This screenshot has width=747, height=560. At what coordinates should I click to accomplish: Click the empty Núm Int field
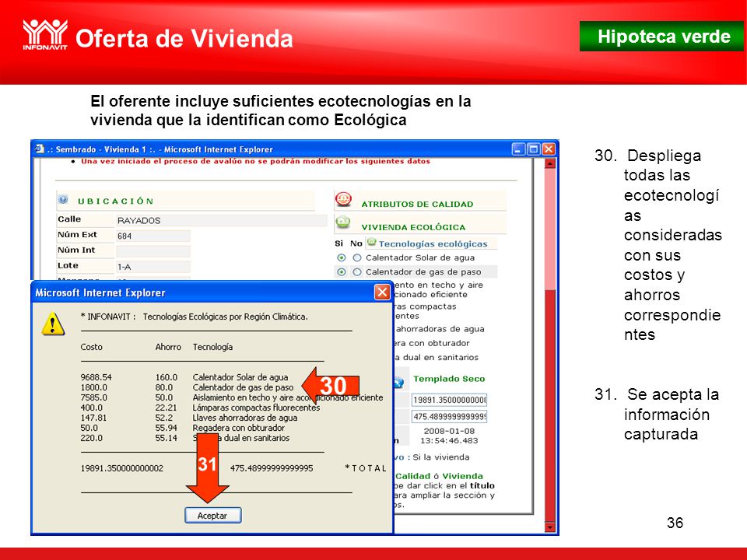[153, 251]
